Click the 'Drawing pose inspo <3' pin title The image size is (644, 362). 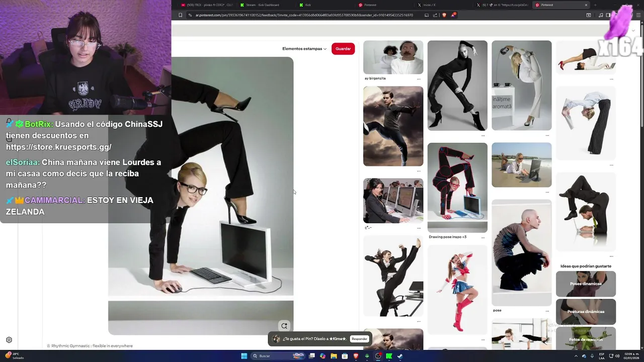coord(447,237)
